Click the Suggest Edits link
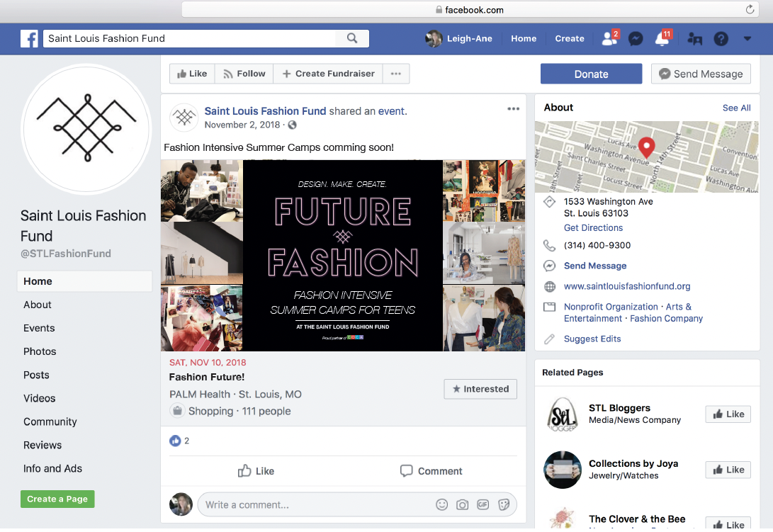Screen dimensions: 773x532 coord(592,339)
